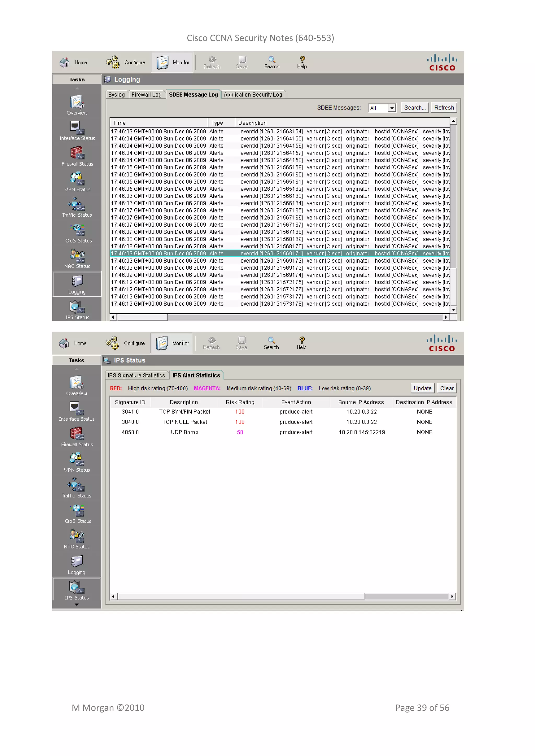
Task: Sort by the Event Action column header
Action: click(296, 402)
